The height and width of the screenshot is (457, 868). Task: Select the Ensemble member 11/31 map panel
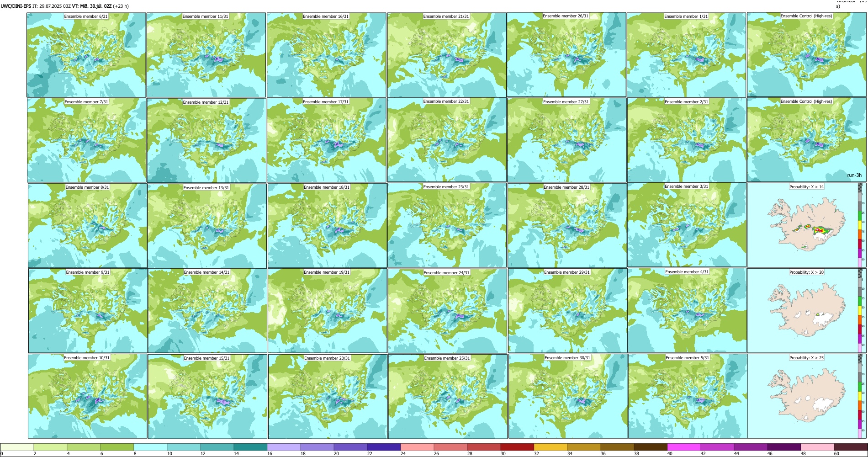[x=206, y=55]
